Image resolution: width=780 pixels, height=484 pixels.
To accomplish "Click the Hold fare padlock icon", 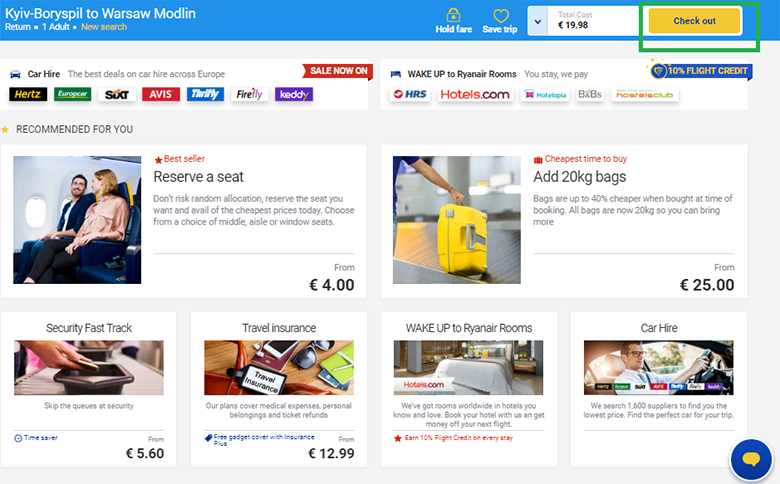I will click(x=453, y=15).
